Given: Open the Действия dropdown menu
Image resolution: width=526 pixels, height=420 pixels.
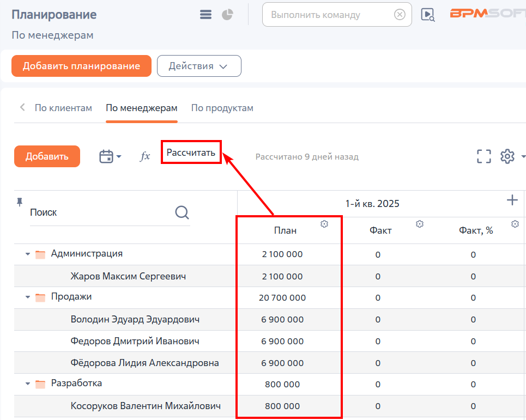Looking at the screenshot, I should coord(199,66).
